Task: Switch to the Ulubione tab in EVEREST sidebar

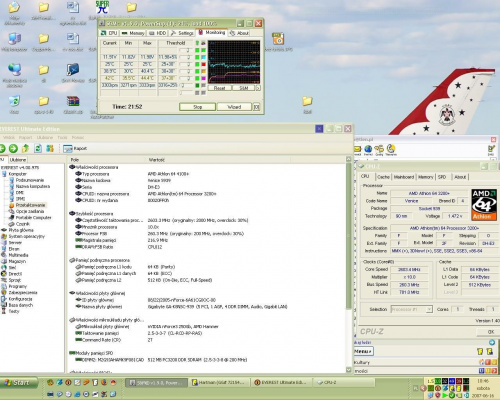Action: pyautogui.click(x=18, y=160)
